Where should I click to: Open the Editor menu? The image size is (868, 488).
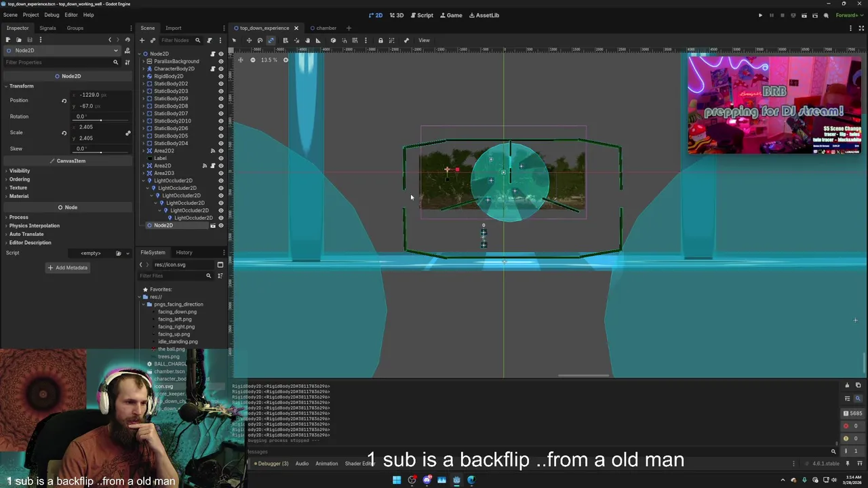coord(71,15)
